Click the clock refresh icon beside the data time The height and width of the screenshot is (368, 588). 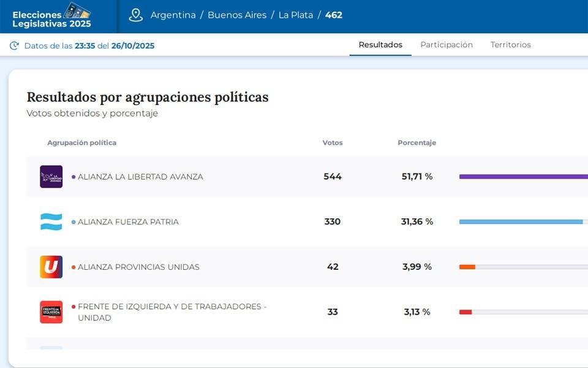14,45
